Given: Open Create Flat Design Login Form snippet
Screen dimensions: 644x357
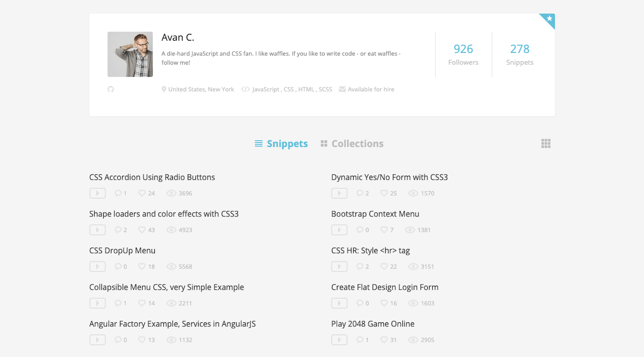Looking at the screenshot, I should coord(385,287).
